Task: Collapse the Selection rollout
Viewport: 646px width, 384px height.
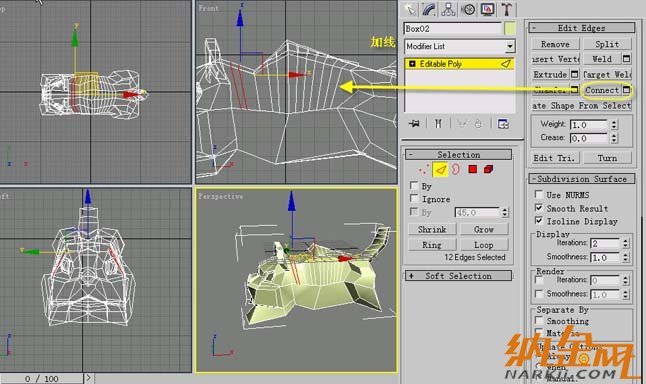Action: (x=459, y=155)
